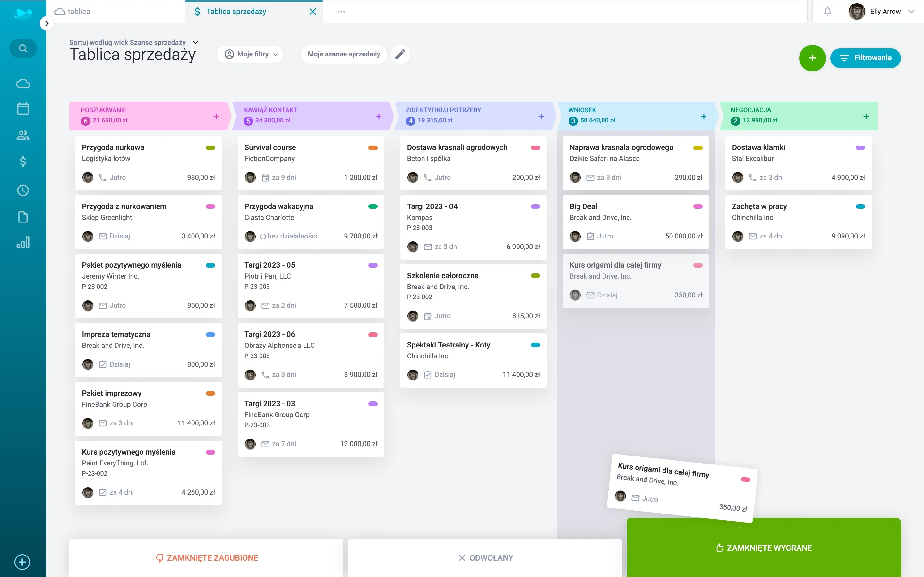Click the green label on Przygoda nurkowa card

click(x=210, y=148)
